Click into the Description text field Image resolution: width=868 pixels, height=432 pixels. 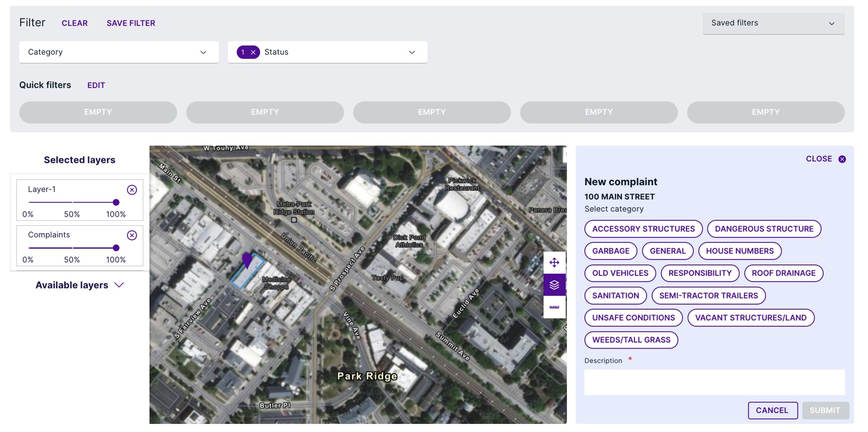point(714,382)
